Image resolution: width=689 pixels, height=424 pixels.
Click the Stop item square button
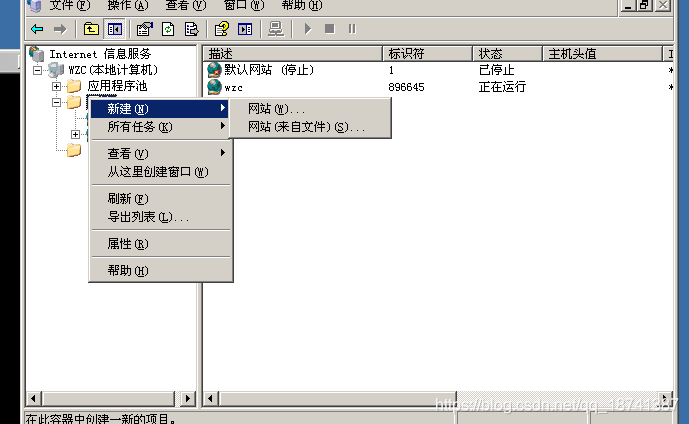tap(330, 29)
